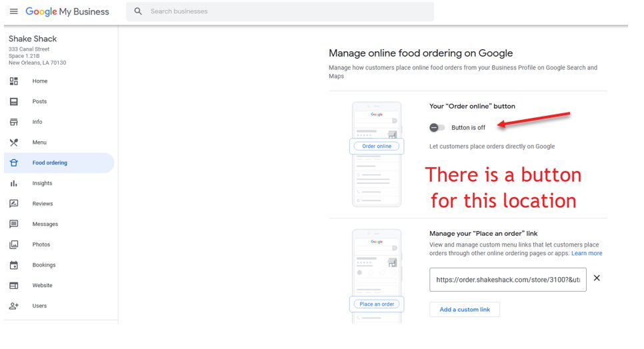Click the Shake Shack business name
This screenshot has height=349, width=644.
[33, 39]
